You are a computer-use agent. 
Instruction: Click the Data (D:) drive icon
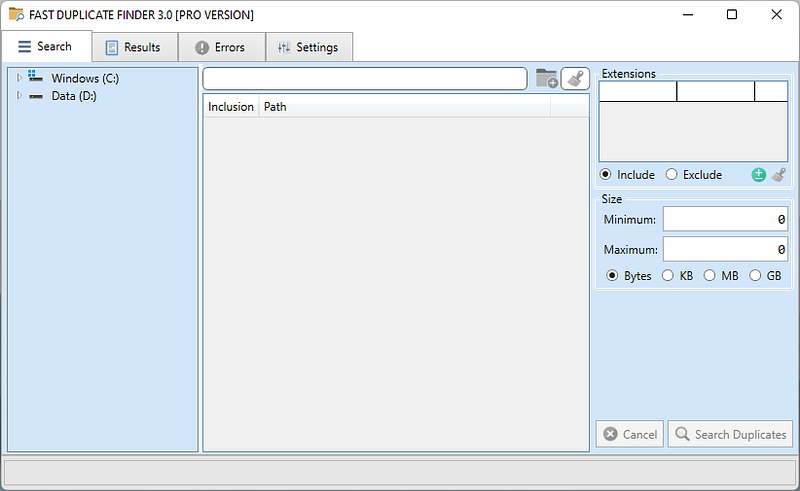click(36, 96)
